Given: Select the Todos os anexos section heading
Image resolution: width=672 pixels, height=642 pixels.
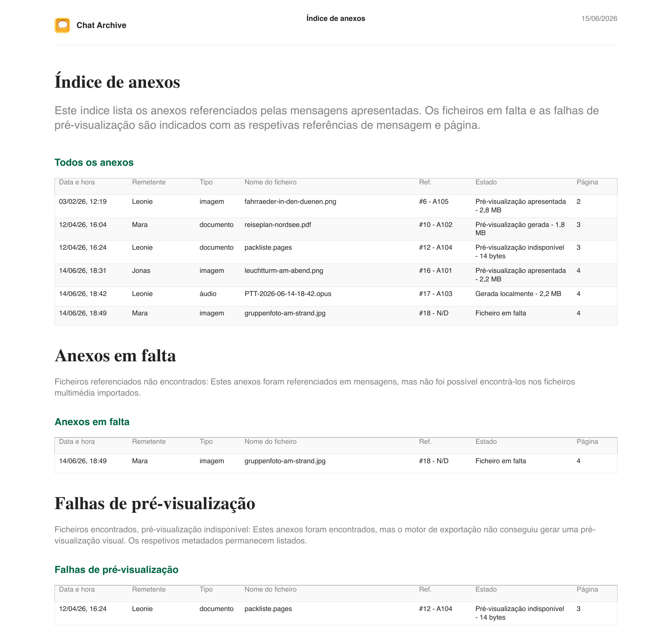Looking at the screenshot, I should [x=94, y=162].
